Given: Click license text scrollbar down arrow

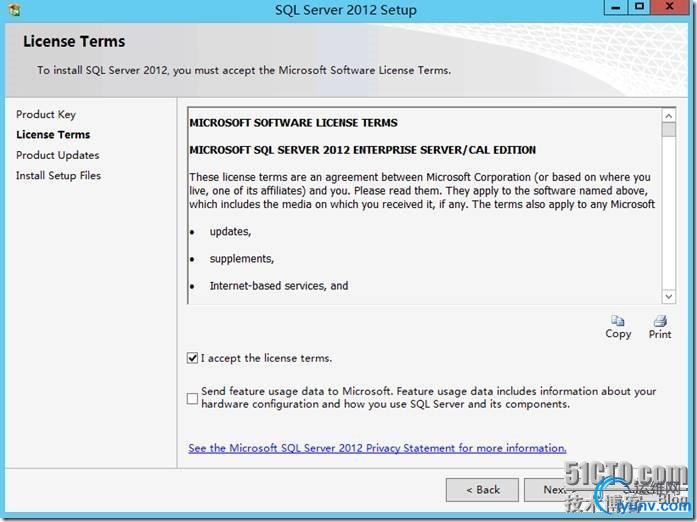Looking at the screenshot, I should point(669,296).
